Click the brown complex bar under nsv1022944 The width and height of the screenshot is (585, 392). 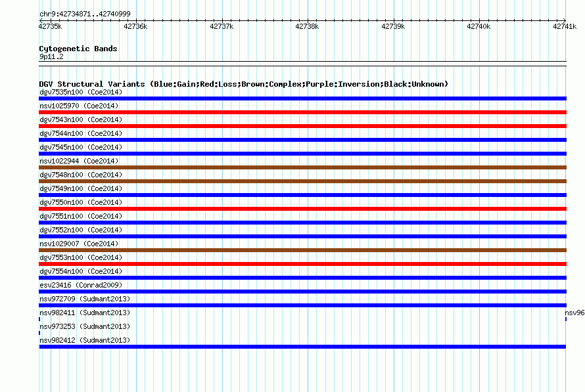(x=302, y=167)
